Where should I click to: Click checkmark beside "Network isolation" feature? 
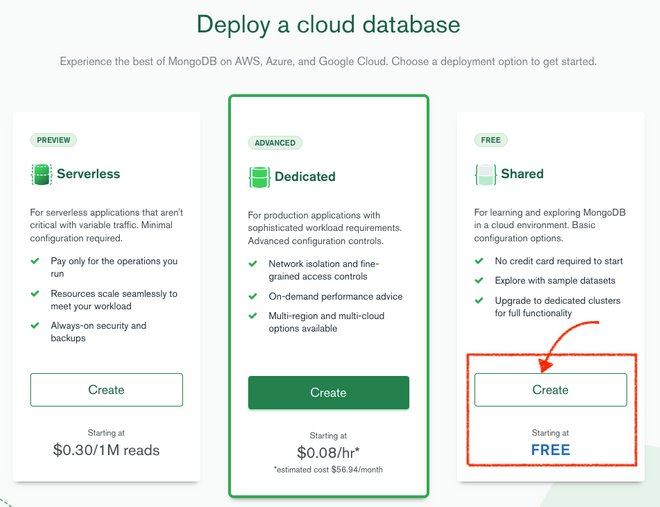pyautogui.click(x=255, y=264)
